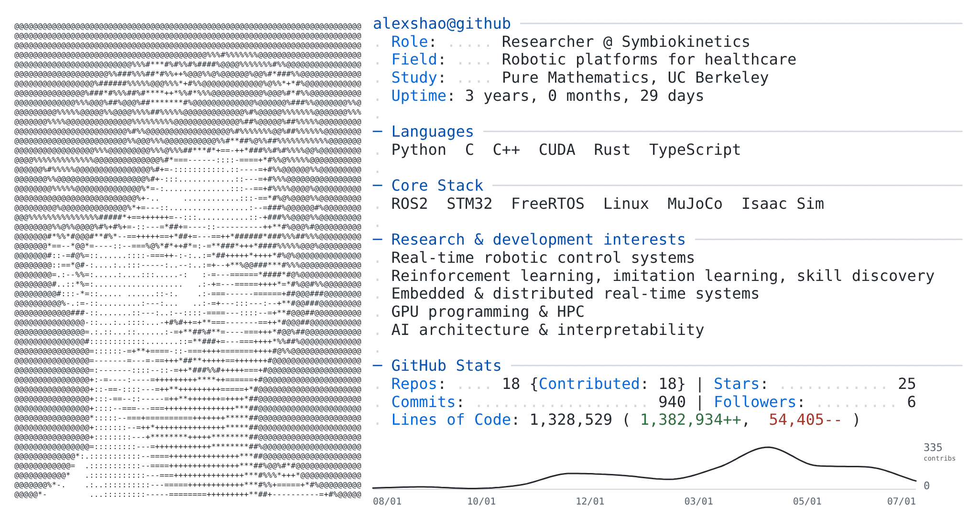Click 'AI architecture & interpretability' line
This screenshot has width=980, height=516.
[x=548, y=330]
